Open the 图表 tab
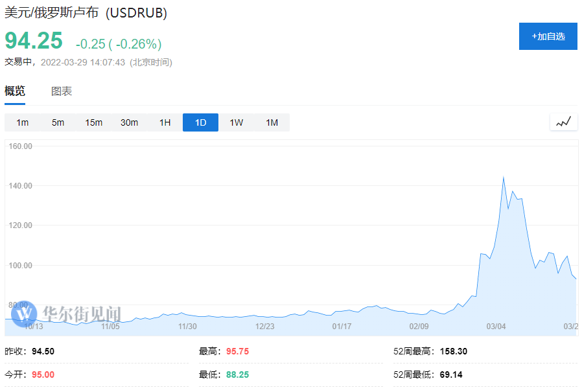Screen dimensions: 582x392 point(62,91)
